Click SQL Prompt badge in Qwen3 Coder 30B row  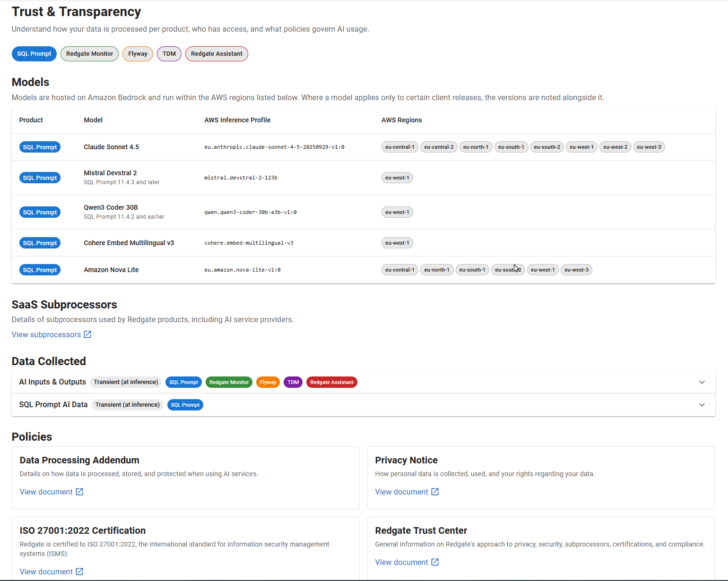pyautogui.click(x=40, y=212)
